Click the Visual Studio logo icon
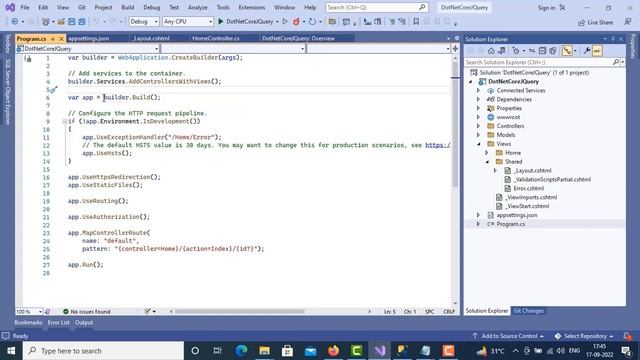The width and height of the screenshot is (640, 360). (x=10, y=7)
